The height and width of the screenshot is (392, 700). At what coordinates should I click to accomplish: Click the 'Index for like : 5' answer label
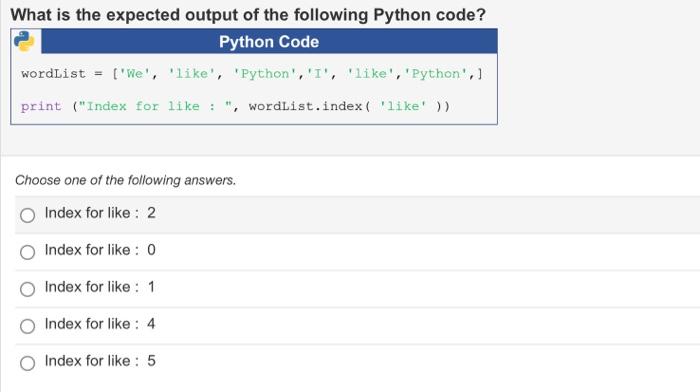pyautogui.click(x=100, y=361)
